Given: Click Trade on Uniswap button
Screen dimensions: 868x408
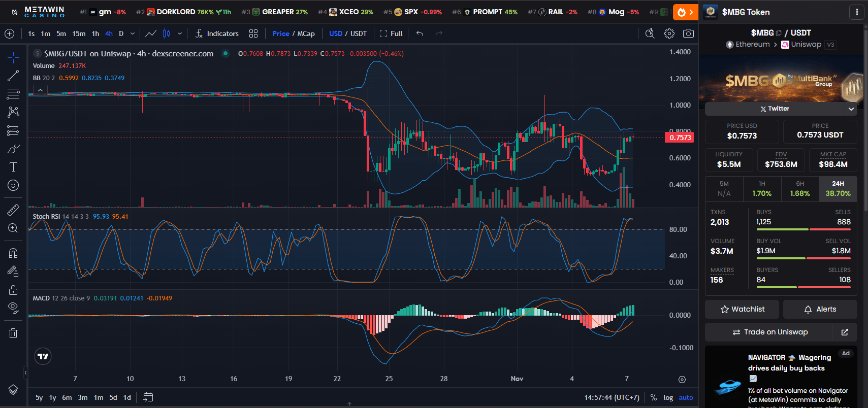Looking at the screenshot, I should tap(769, 332).
